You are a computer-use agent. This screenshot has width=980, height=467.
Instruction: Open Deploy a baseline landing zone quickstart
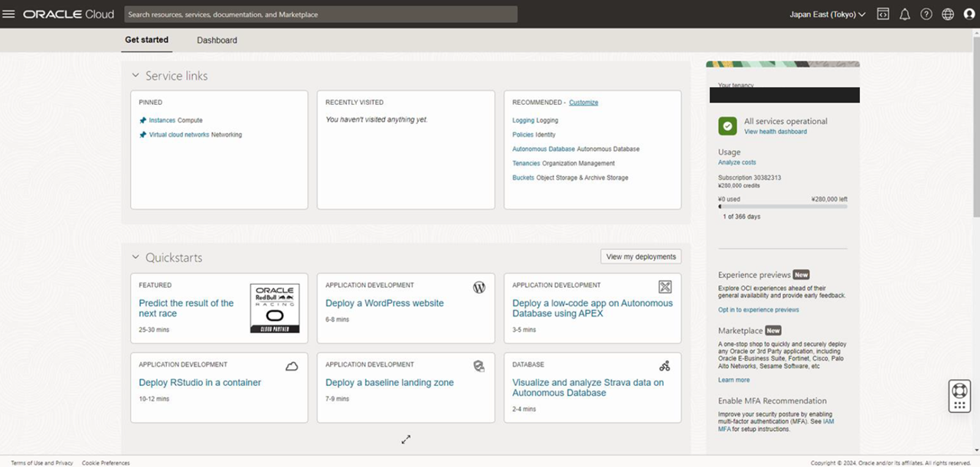click(390, 383)
